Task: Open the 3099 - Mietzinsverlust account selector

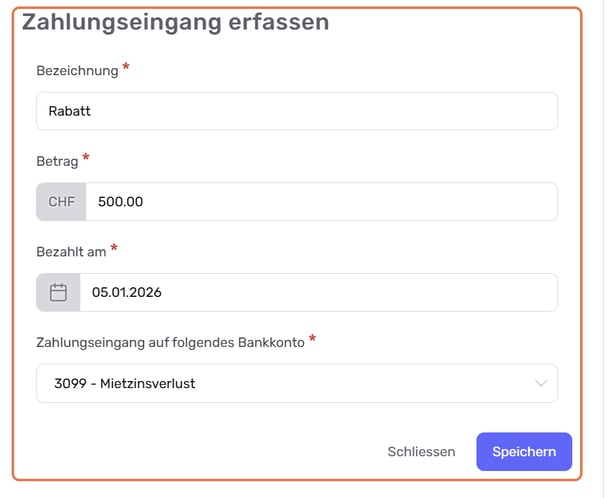Action: point(296,383)
